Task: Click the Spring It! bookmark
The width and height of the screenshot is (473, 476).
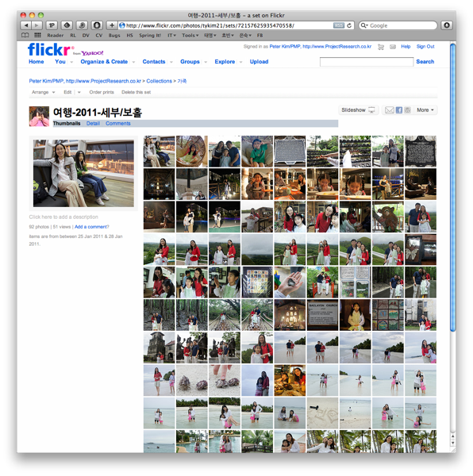Action: click(150, 36)
